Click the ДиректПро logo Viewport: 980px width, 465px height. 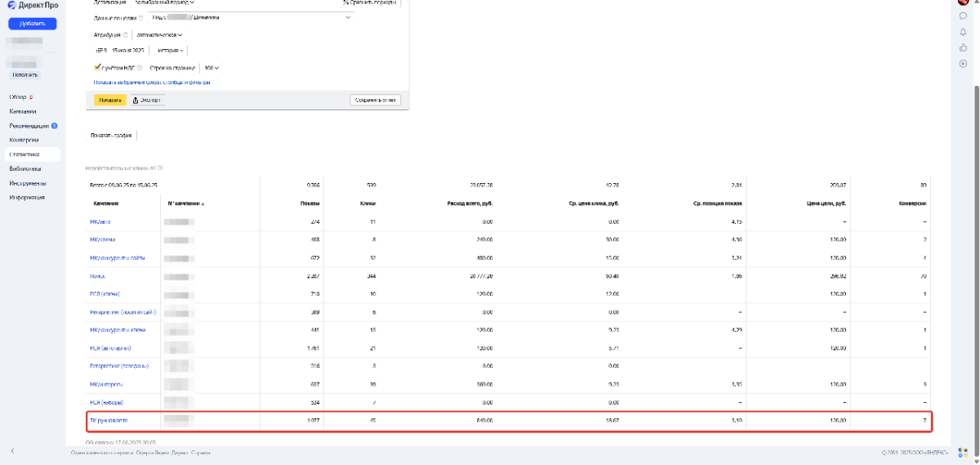click(33, 6)
